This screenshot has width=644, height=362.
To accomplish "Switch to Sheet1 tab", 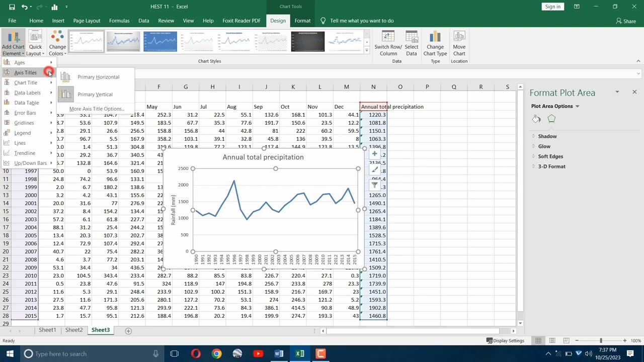I will [x=47, y=330].
